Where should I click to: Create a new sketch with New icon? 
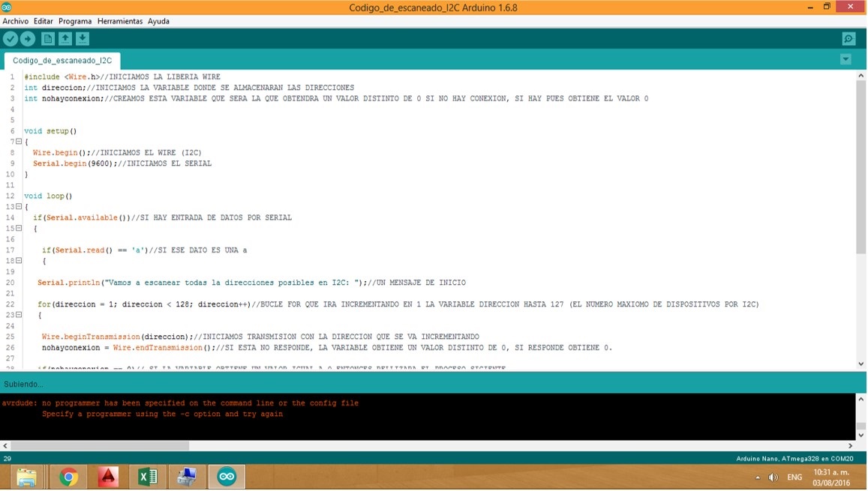click(48, 39)
